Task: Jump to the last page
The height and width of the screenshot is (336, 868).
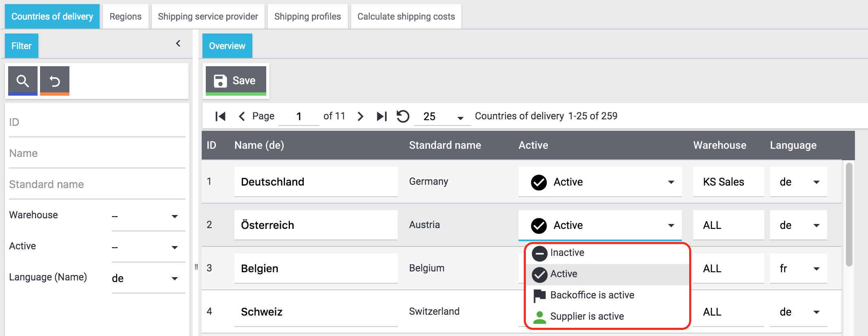Action: [x=382, y=116]
